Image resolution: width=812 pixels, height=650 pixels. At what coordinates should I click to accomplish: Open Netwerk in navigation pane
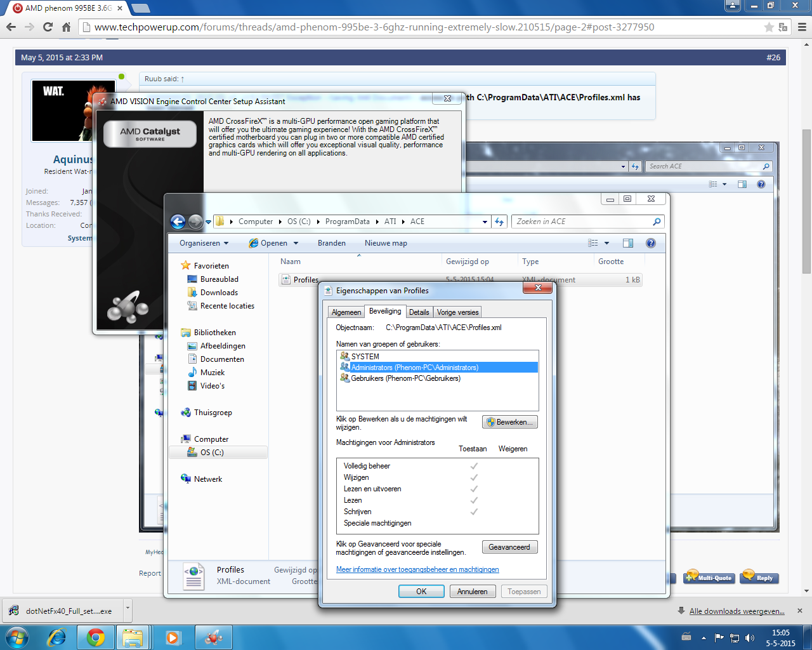pos(208,479)
